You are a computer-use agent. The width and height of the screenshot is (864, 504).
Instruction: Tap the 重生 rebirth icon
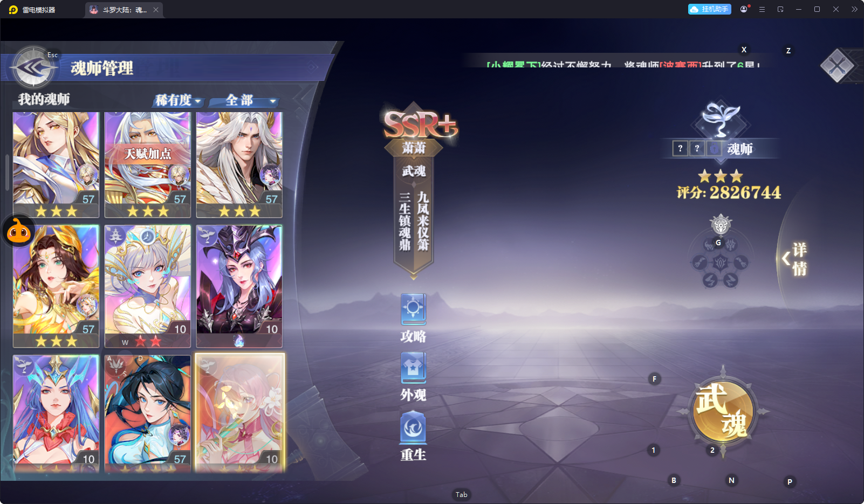pyautogui.click(x=413, y=427)
